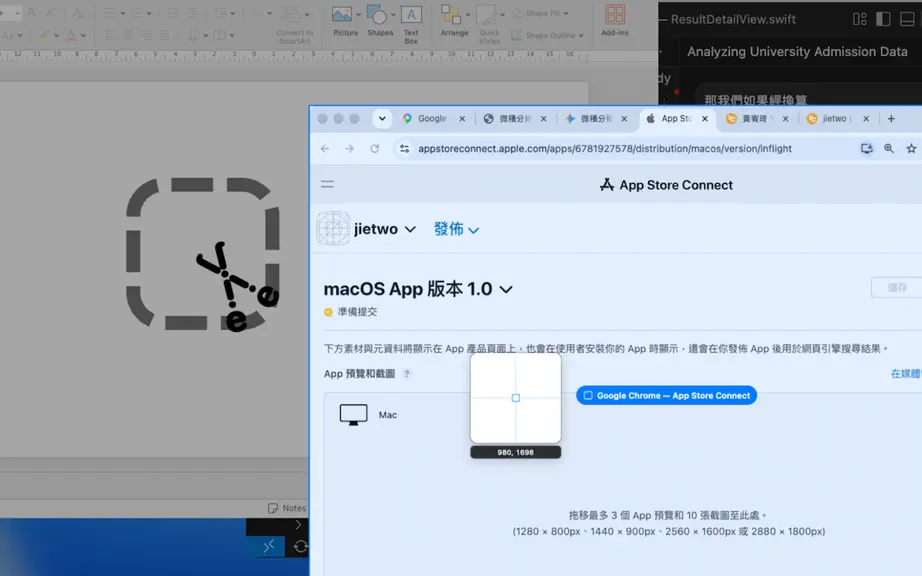Image resolution: width=922 pixels, height=576 pixels.
Task: Reload the App Store Connect page
Action: click(x=375, y=149)
